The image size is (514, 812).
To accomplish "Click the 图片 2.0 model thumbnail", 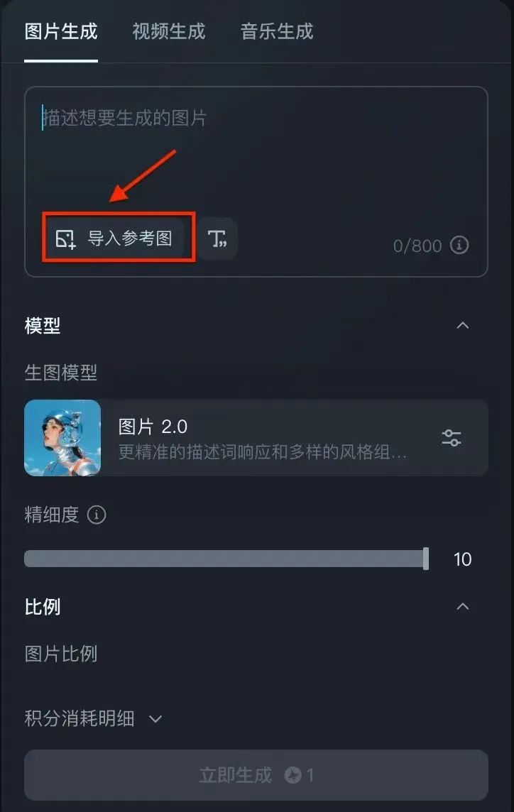I will tap(62, 438).
